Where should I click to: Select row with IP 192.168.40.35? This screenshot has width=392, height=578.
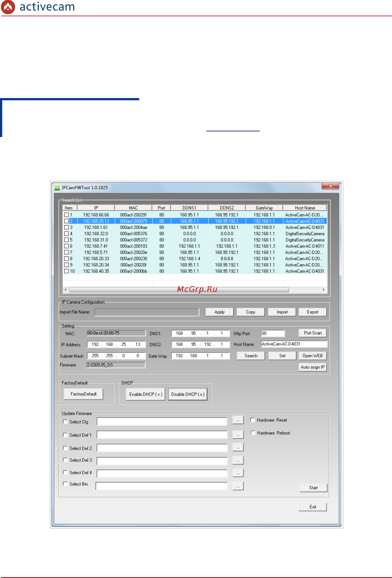click(195, 271)
